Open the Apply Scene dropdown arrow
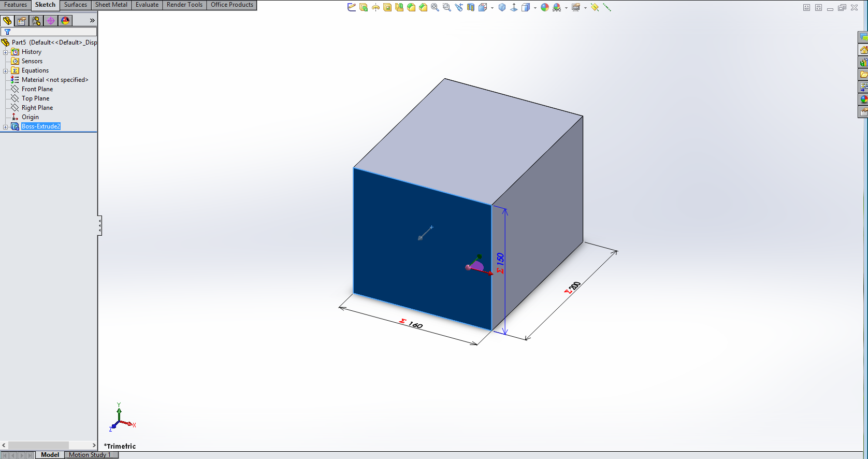This screenshot has height=459, width=868. coord(566,8)
